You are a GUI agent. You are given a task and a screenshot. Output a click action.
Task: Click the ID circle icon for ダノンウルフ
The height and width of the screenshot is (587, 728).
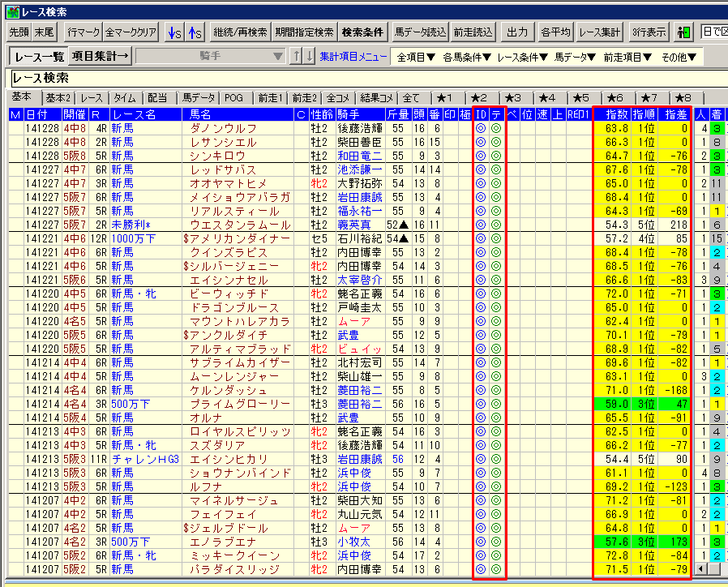[x=481, y=128]
